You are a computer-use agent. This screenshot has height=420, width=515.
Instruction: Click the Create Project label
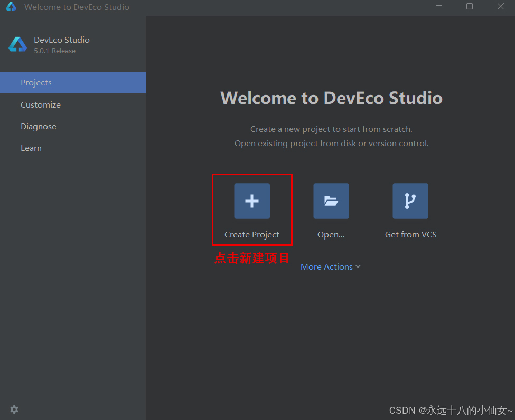tap(252, 235)
